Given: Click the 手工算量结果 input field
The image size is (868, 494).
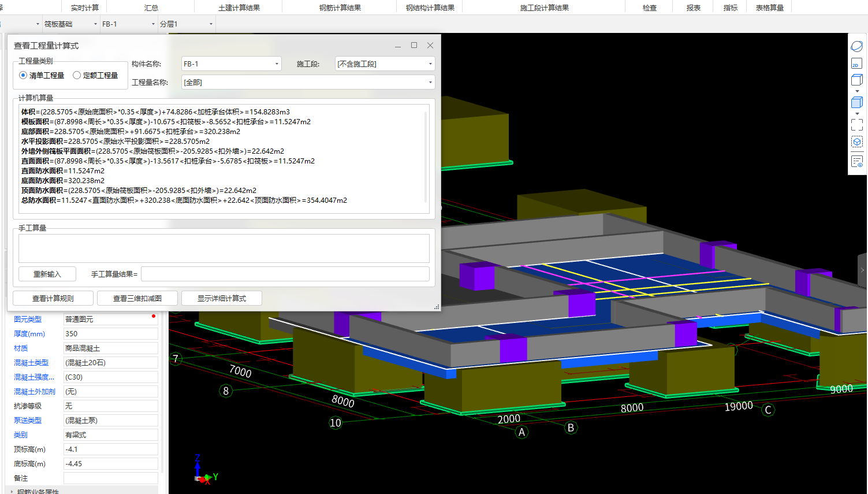Looking at the screenshot, I should click(285, 274).
